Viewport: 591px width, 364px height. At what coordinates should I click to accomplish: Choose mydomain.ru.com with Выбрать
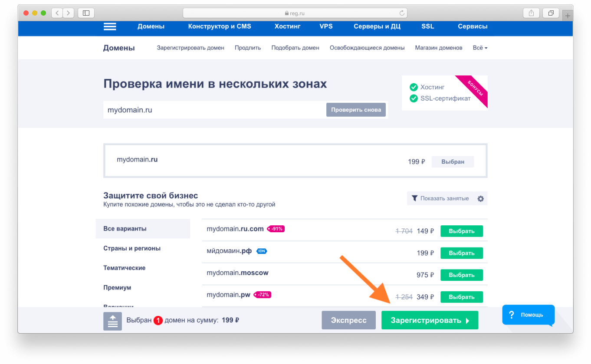pos(461,231)
